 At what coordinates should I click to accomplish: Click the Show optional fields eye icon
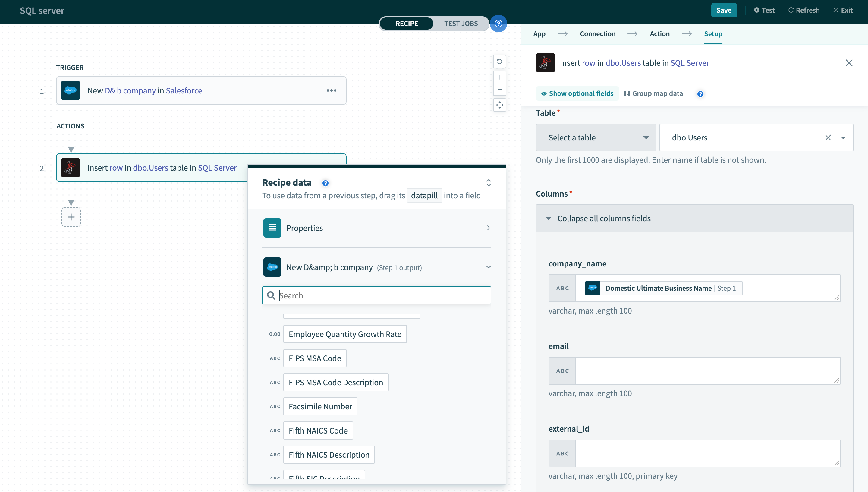pos(544,93)
